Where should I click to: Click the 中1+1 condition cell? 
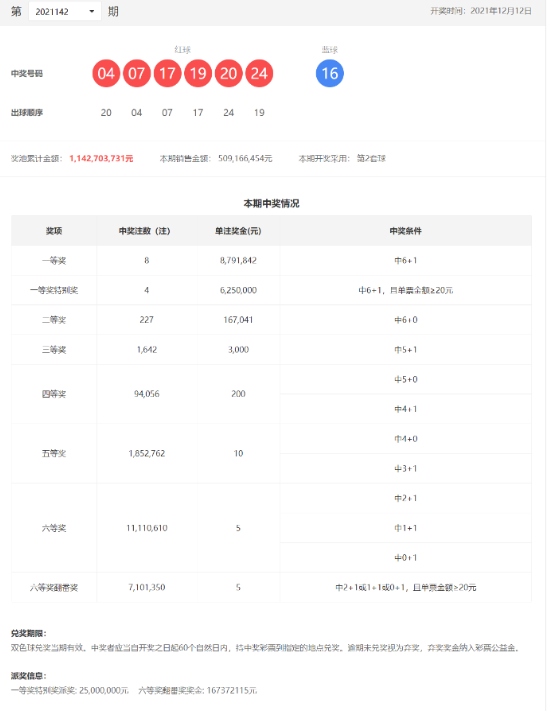click(405, 528)
